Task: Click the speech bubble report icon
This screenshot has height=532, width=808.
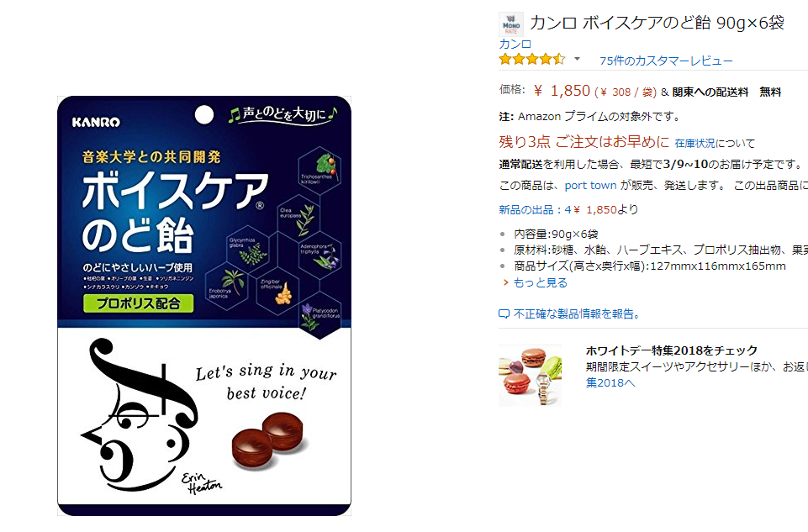Action: pyautogui.click(x=504, y=314)
